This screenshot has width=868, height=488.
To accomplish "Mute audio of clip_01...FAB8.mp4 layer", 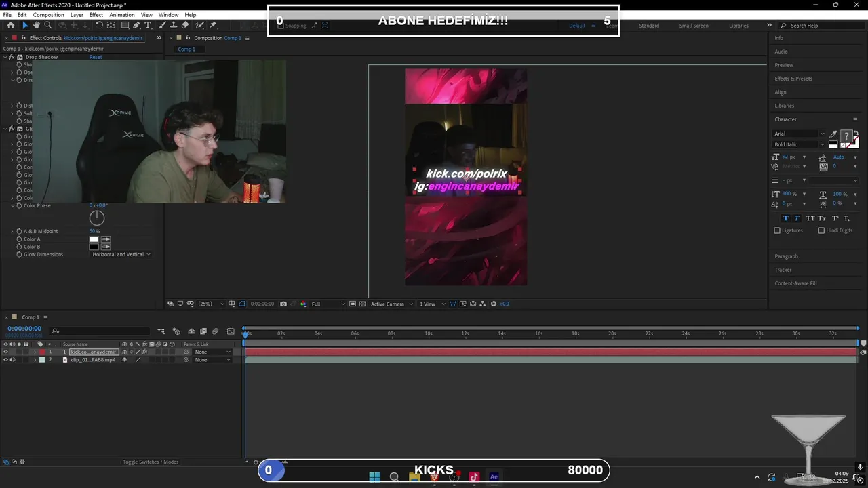I will click(x=12, y=360).
